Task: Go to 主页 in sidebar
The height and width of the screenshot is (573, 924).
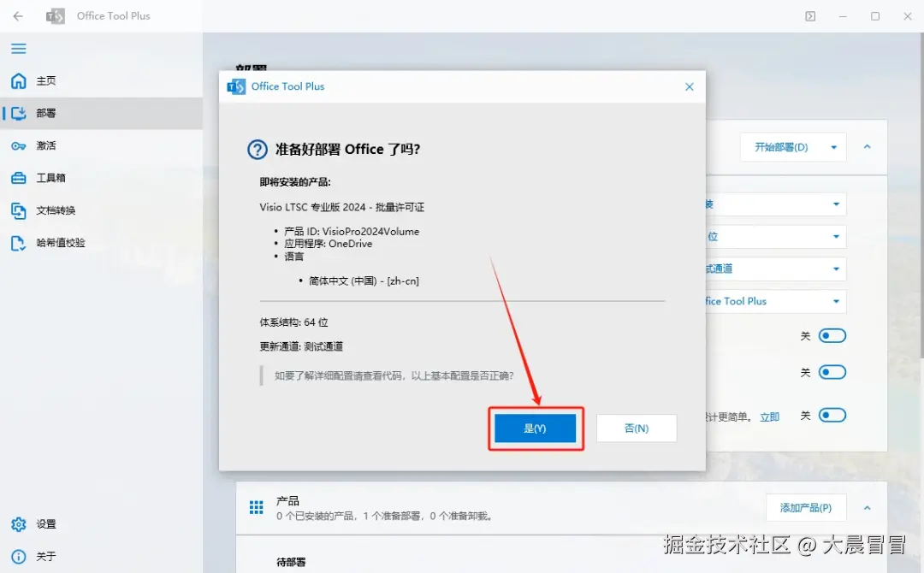Action: pos(101,80)
